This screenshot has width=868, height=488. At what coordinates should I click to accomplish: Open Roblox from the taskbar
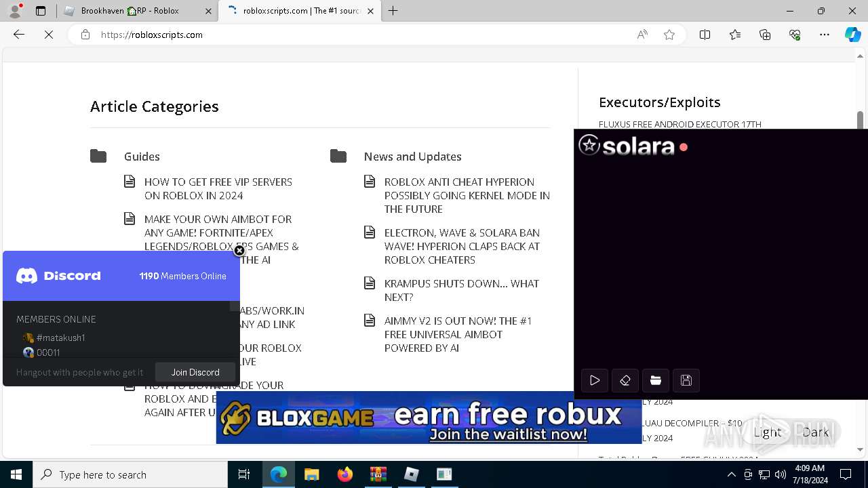point(411,474)
